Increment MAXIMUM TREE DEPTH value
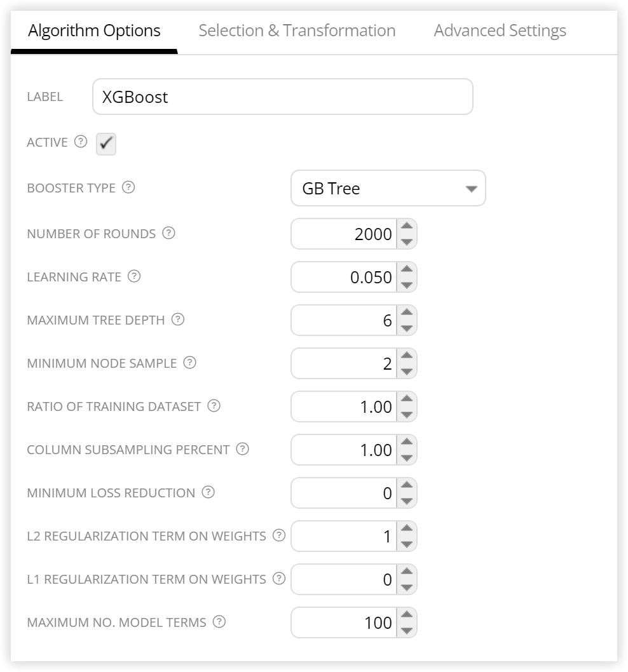The width and height of the screenshot is (628, 672). [x=407, y=313]
